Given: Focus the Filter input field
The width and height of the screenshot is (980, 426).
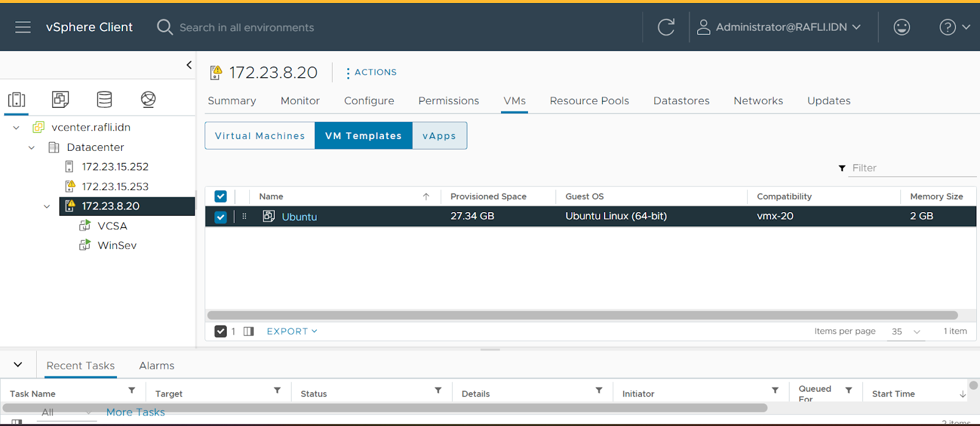Looking at the screenshot, I should pyautogui.click(x=912, y=168).
